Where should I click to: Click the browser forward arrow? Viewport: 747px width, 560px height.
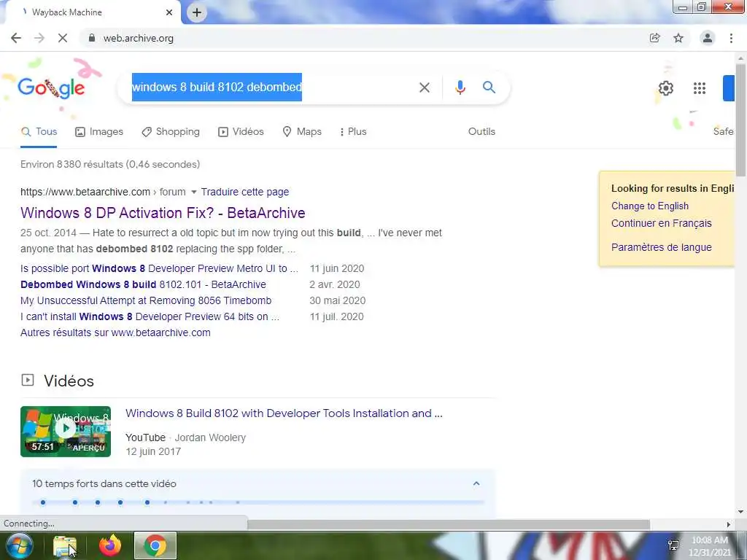click(x=39, y=38)
